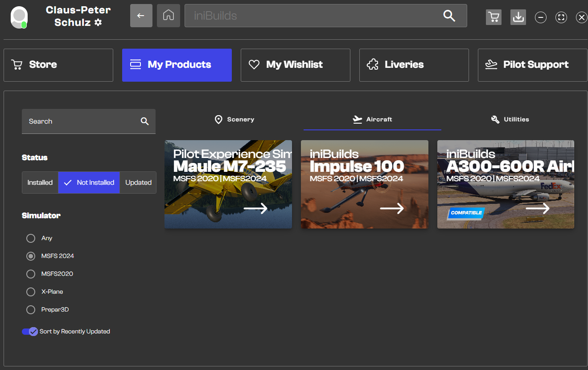Click the user profile avatar
This screenshot has width=588, height=370.
pos(19,17)
